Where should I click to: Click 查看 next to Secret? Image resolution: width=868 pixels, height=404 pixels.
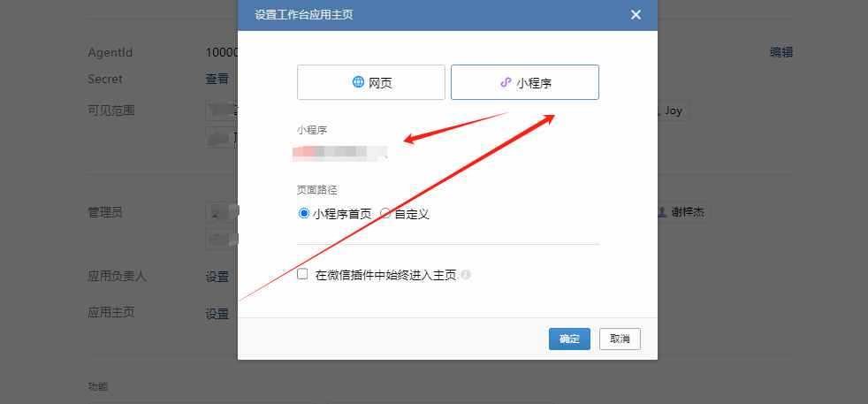pos(217,79)
